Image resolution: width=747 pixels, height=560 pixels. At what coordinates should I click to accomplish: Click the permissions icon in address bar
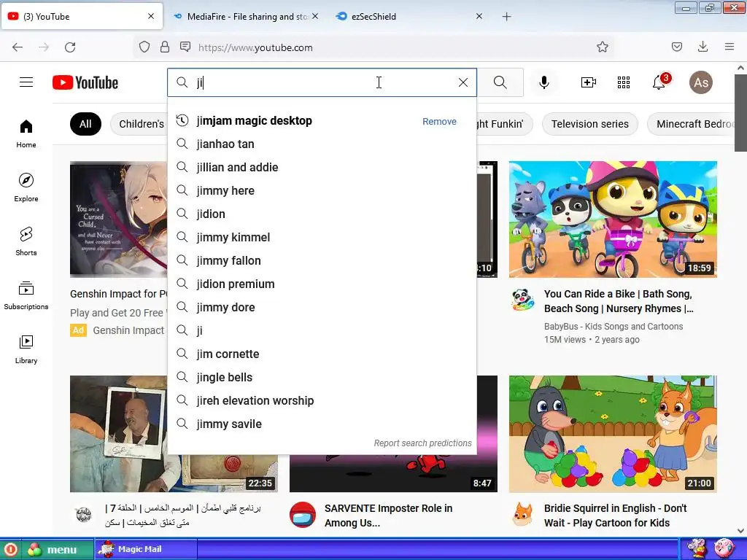pos(185,47)
